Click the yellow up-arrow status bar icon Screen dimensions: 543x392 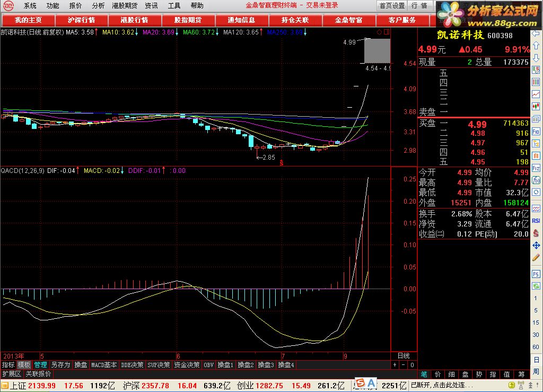point(512,385)
